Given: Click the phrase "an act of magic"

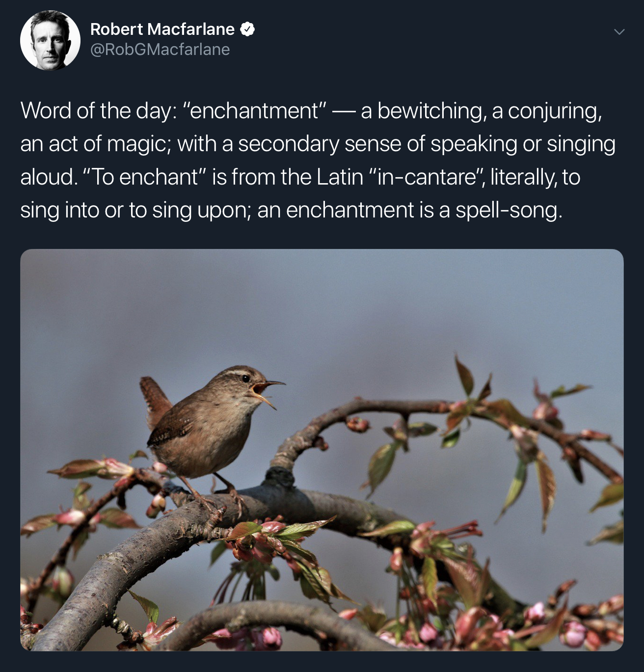Looking at the screenshot, I should [x=93, y=144].
